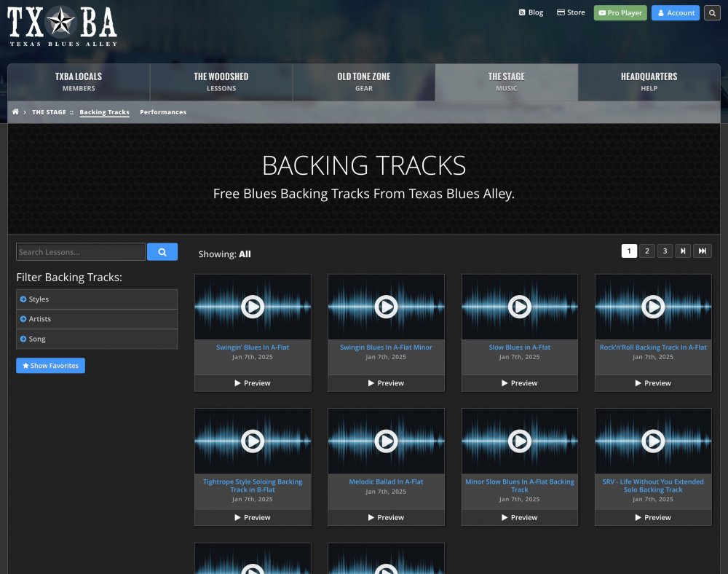Screen dimensions: 728x574
Task: Play the Swingin' Blues In A-Flat waveform
Action: (x=253, y=307)
